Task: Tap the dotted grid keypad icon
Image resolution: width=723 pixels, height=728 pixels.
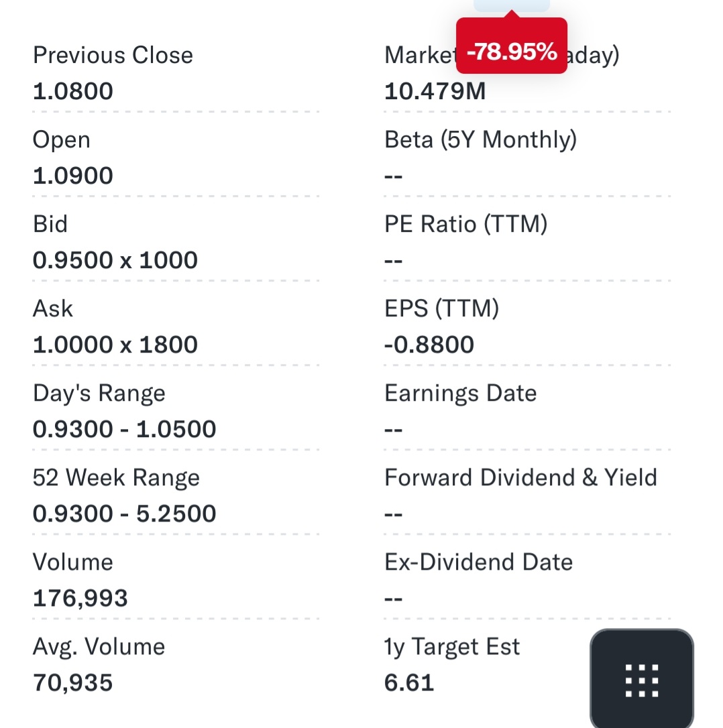Action: [x=641, y=680]
